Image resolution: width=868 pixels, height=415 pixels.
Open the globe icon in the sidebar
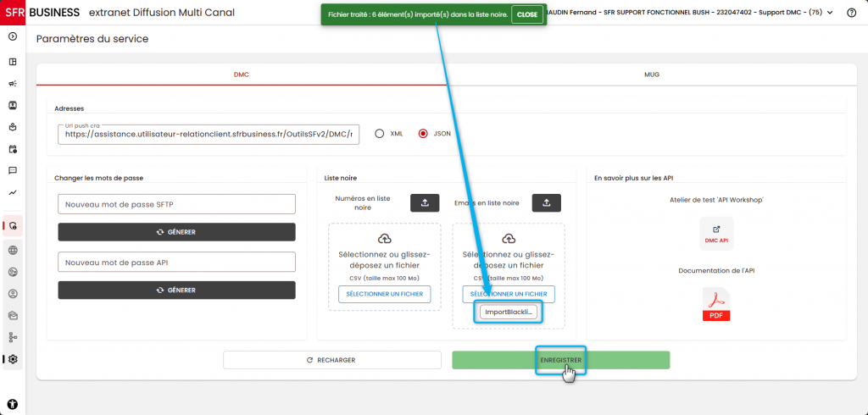[13, 250]
